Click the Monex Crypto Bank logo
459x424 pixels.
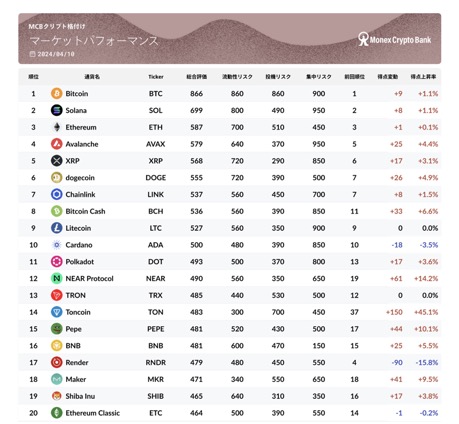[x=394, y=39]
